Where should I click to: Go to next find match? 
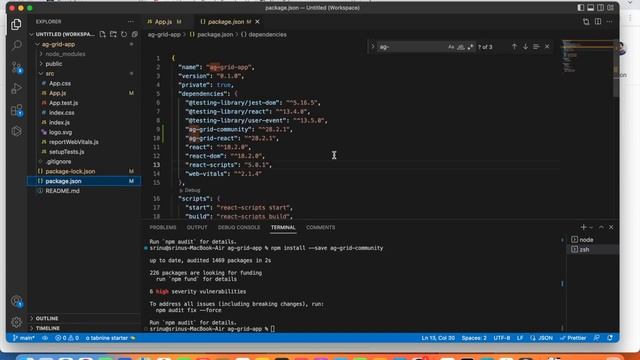(x=525, y=47)
